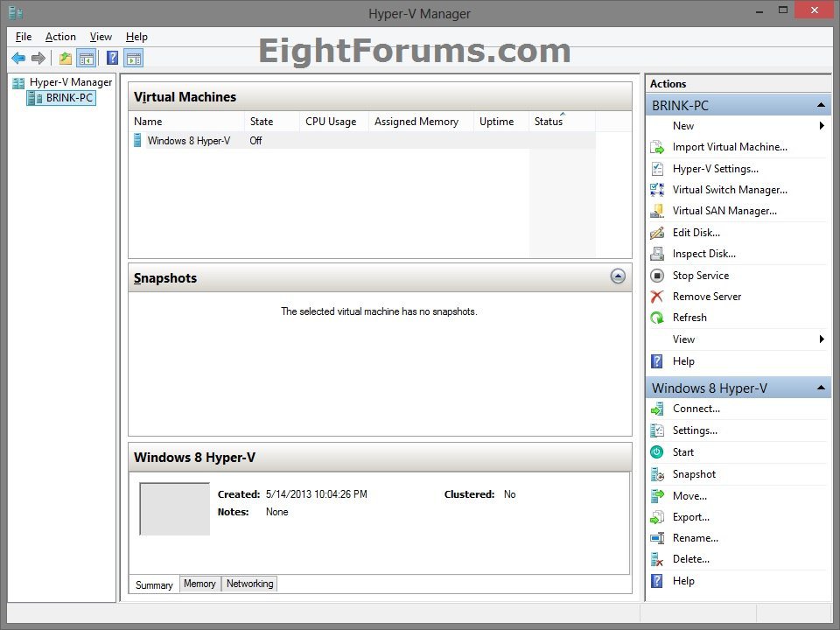Image resolution: width=840 pixels, height=630 pixels.
Task: Click the Delete icon in Actions
Action: click(657, 559)
